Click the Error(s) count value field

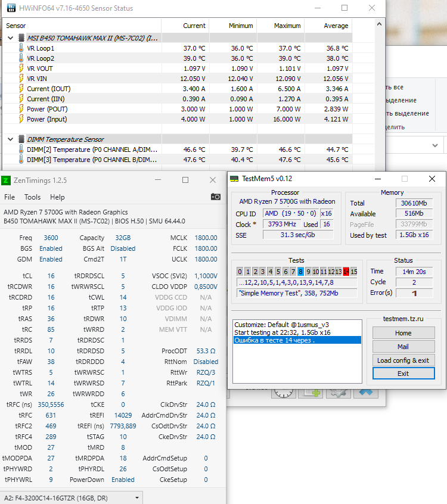[x=414, y=293]
